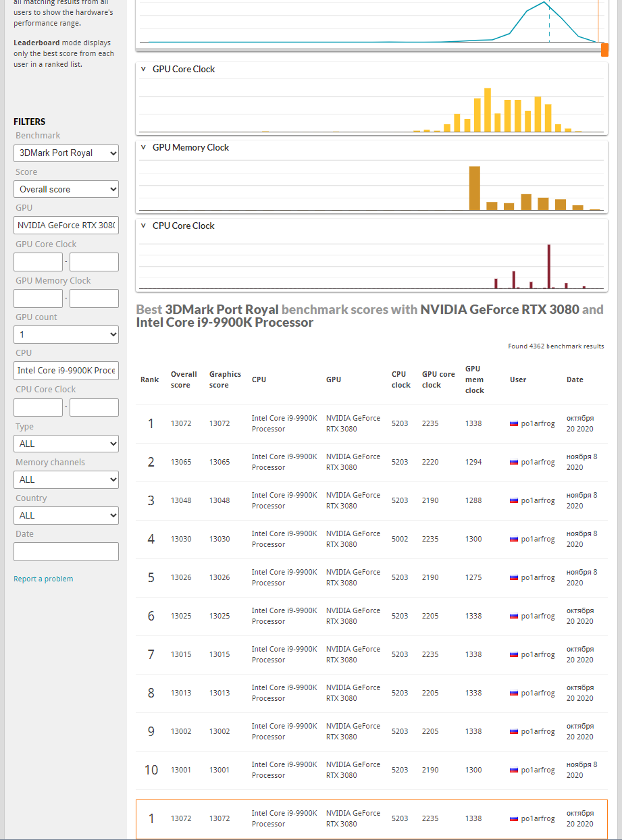Open the Country filter dropdown
Screen dimensions: 622x840
tap(66, 516)
